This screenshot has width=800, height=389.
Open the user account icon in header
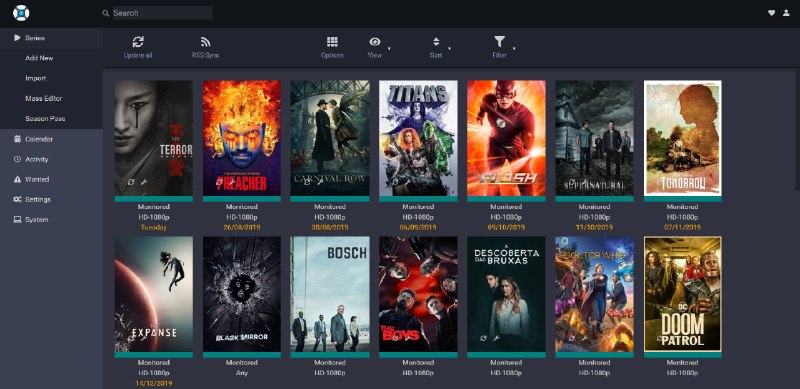(786, 13)
